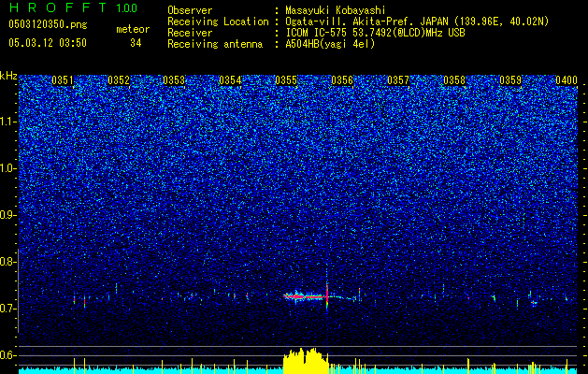Click the HROFFT 1.0.0 title text
Screen dimensions: 588x374
click(x=73, y=7)
